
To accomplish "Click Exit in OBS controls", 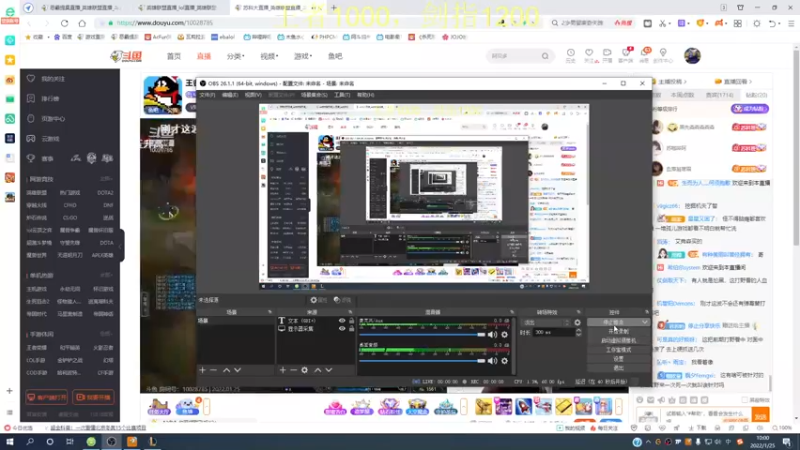I will [x=618, y=368].
